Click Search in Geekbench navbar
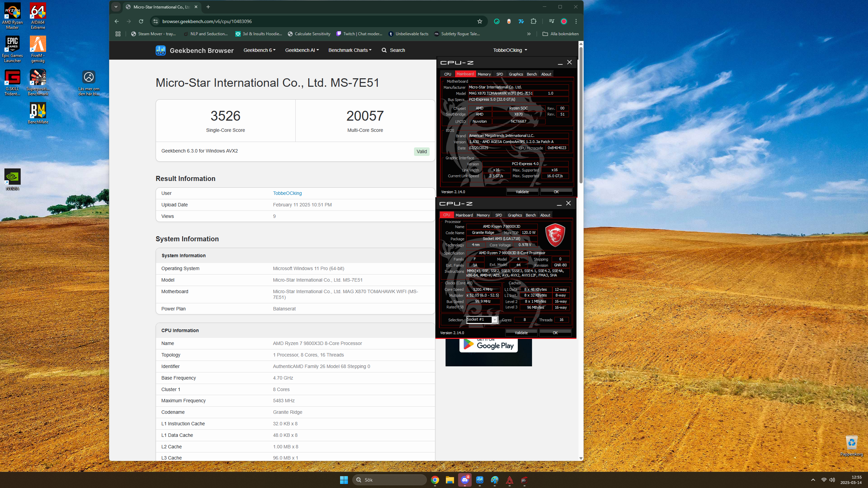 coord(393,50)
